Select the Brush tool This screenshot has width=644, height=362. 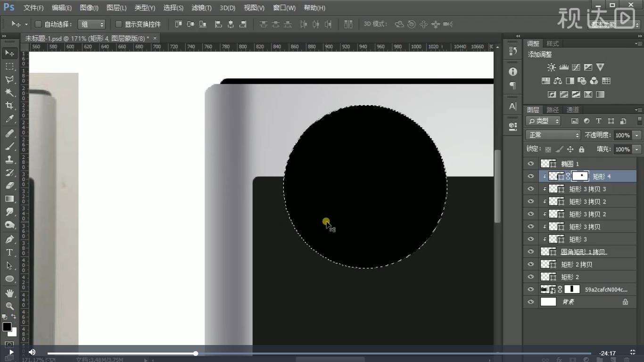point(9,147)
